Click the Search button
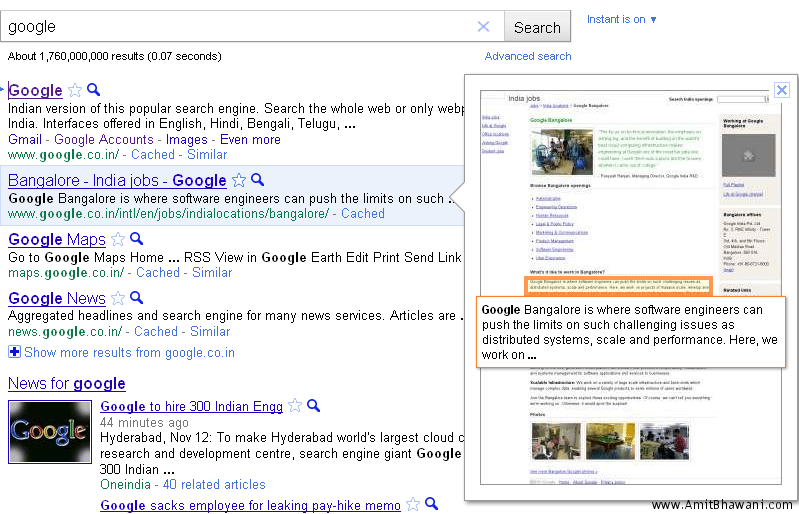Screen dimensions: 799x514 pyautogui.click(x=537, y=27)
